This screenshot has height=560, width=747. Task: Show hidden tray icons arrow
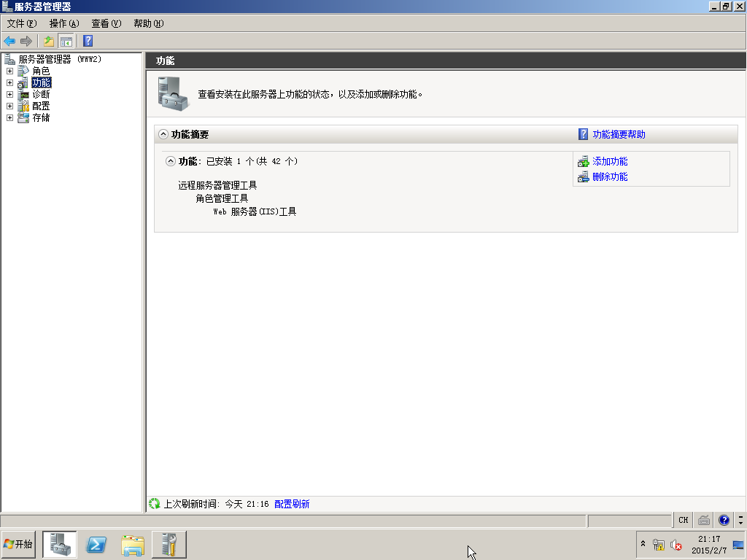pyautogui.click(x=643, y=544)
